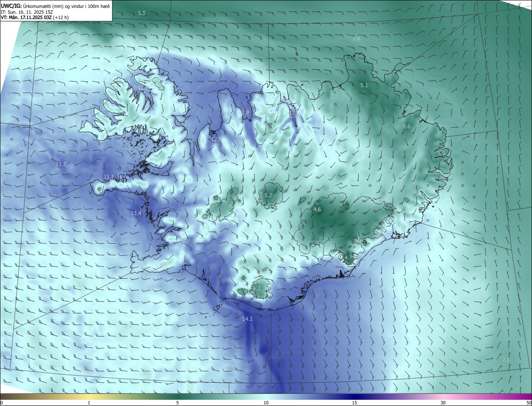Click the 'VT: Mán. 17.11.2025 03Z (+12 h)' line

[36, 18]
